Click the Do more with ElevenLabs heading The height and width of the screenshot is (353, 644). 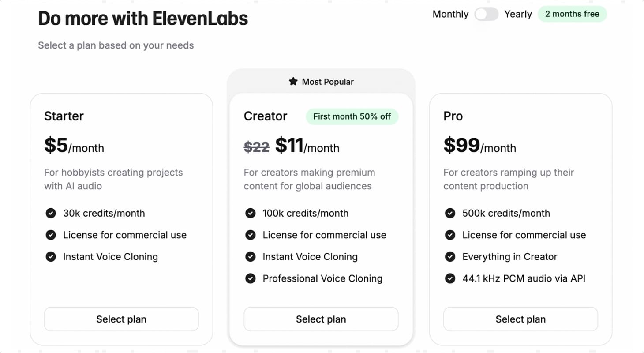click(143, 18)
